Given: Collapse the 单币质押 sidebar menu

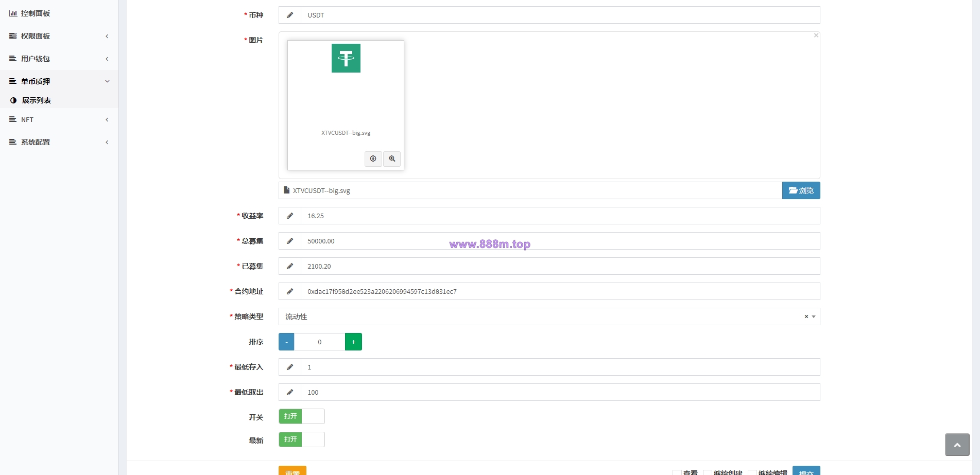Looking at the screenshot, I should tap(59, 81).
